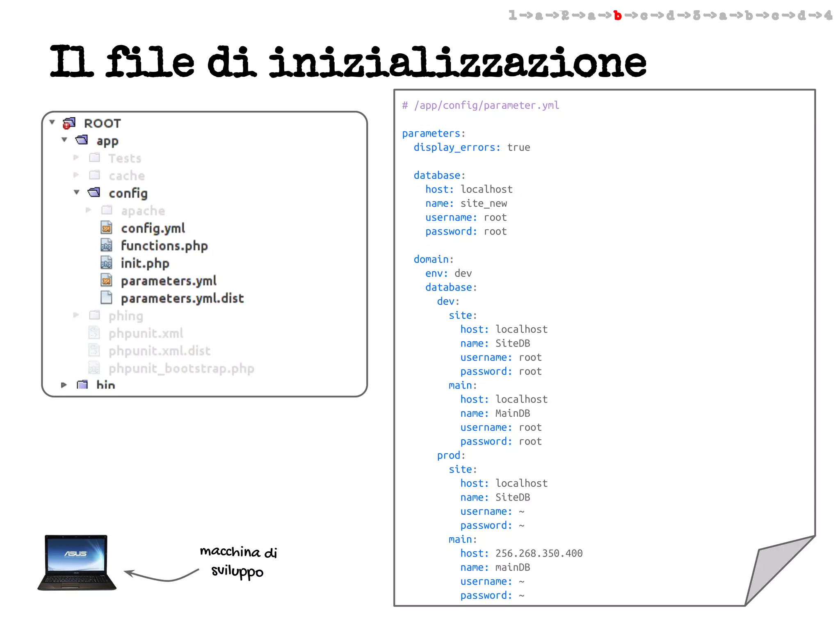This screenshot has width=840, height=630.
Task: Open phpunit.xml in the tree
Action: [146, 334]
